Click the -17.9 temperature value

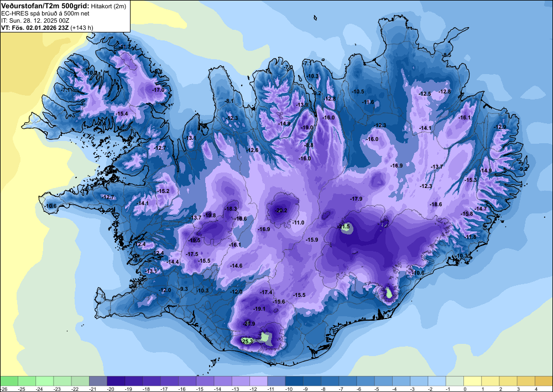[x=356, y=199]
